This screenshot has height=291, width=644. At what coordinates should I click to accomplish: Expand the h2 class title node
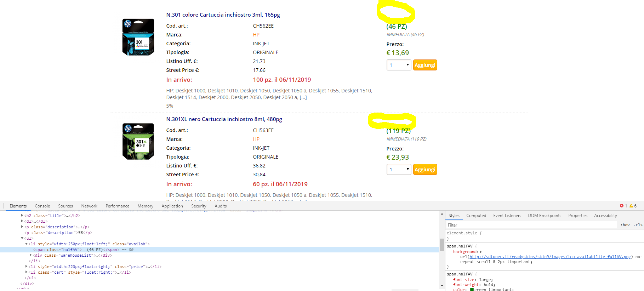pyautogui.click(x=22, y=215)
